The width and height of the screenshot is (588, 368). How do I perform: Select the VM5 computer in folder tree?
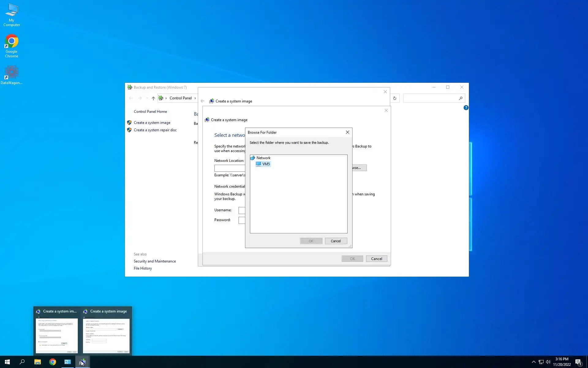point(266,164)
